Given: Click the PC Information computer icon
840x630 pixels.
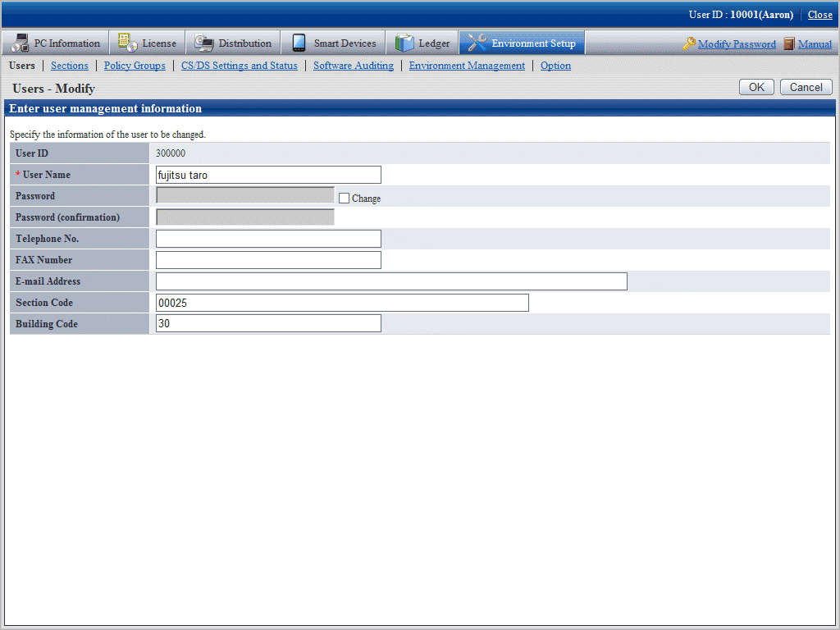Looking at the screenshot, I should click(19, 43).
